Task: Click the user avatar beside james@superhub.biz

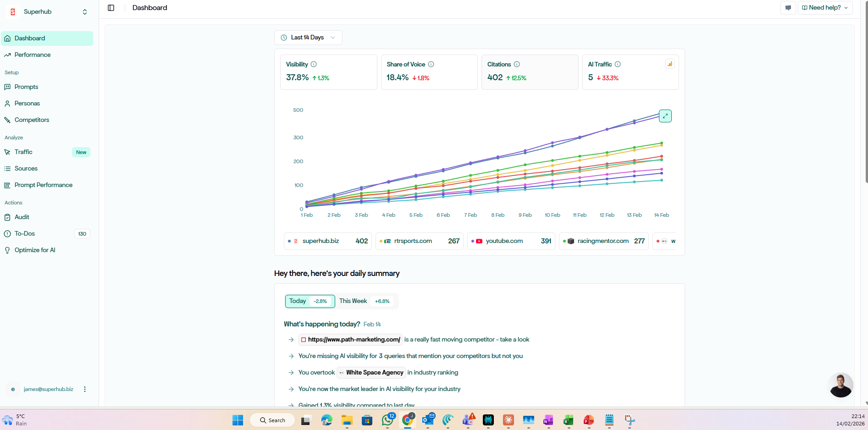Action: point(13,389)
